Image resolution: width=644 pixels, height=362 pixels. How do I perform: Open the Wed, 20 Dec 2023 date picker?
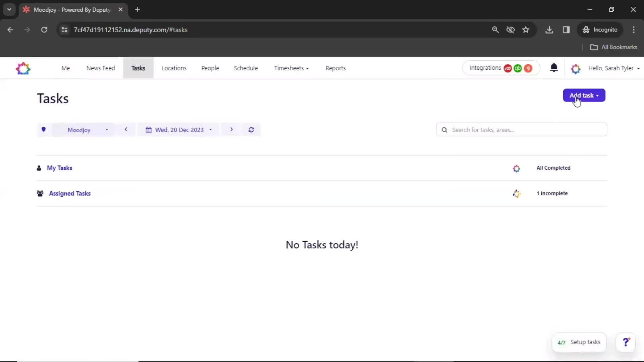coord(179,129)
